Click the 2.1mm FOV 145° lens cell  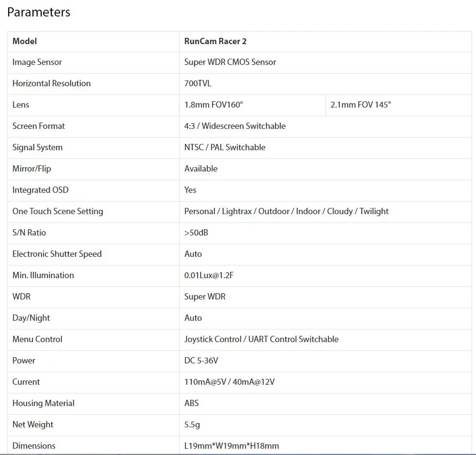click(x=399, y=105)
